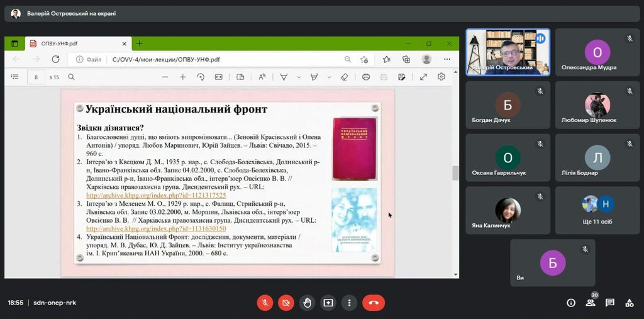
Task: Open the Activities panel icon
Action: point(629,303)
